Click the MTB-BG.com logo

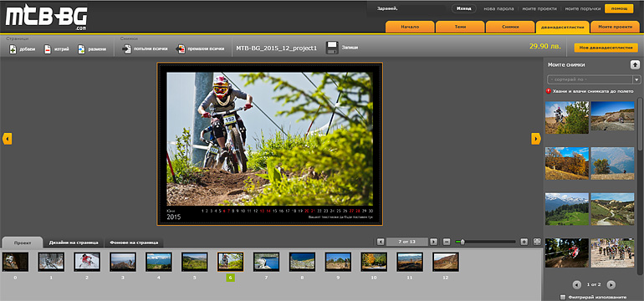tap(46, 18)
